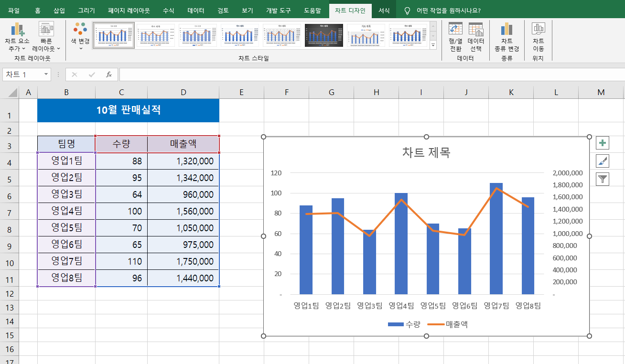Click the insert function fx icon
Image resolution: width=625 pixels, height=364 pixels.
[109, 75]
